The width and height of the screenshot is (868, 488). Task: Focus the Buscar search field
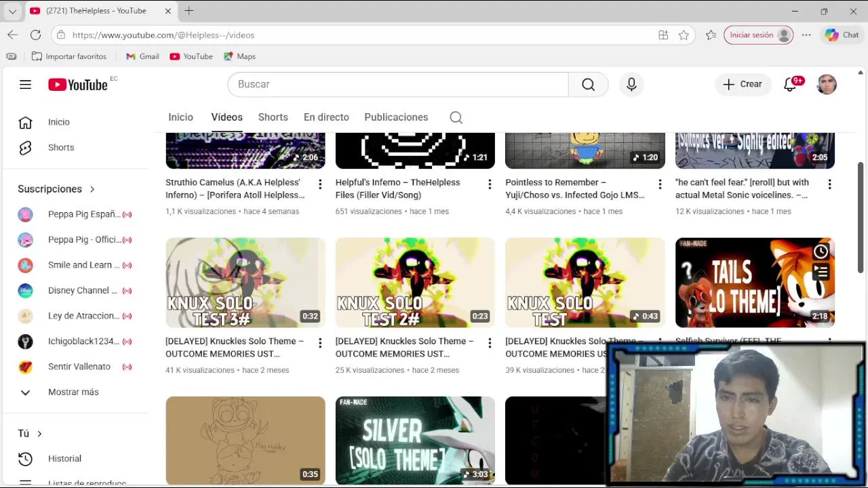[x=398, y=84]
